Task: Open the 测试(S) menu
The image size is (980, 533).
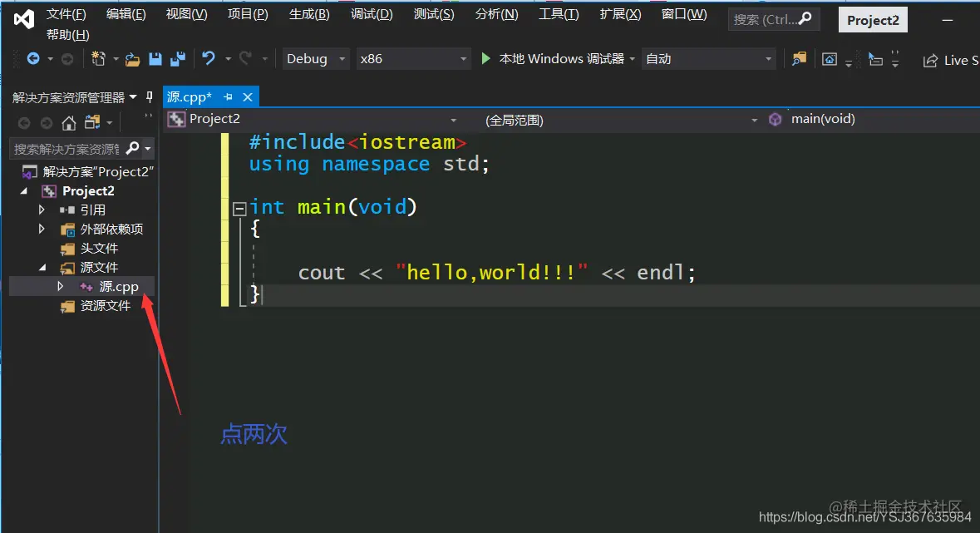Action: [x=434, y=14]
